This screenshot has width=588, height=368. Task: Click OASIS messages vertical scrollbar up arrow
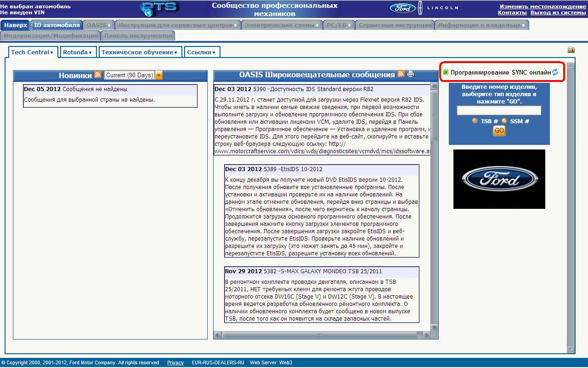tap(435, 86)
